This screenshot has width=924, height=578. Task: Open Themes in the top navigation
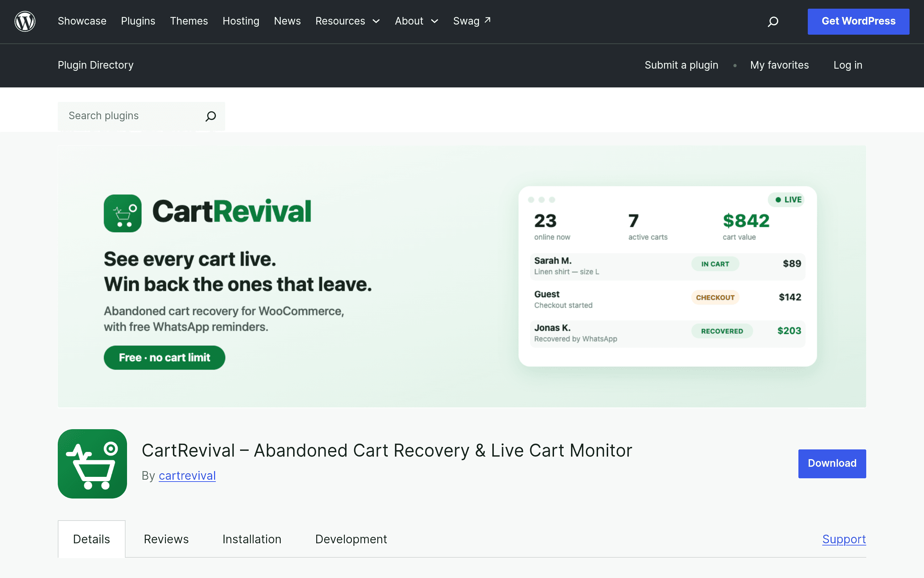pos(189,21)
